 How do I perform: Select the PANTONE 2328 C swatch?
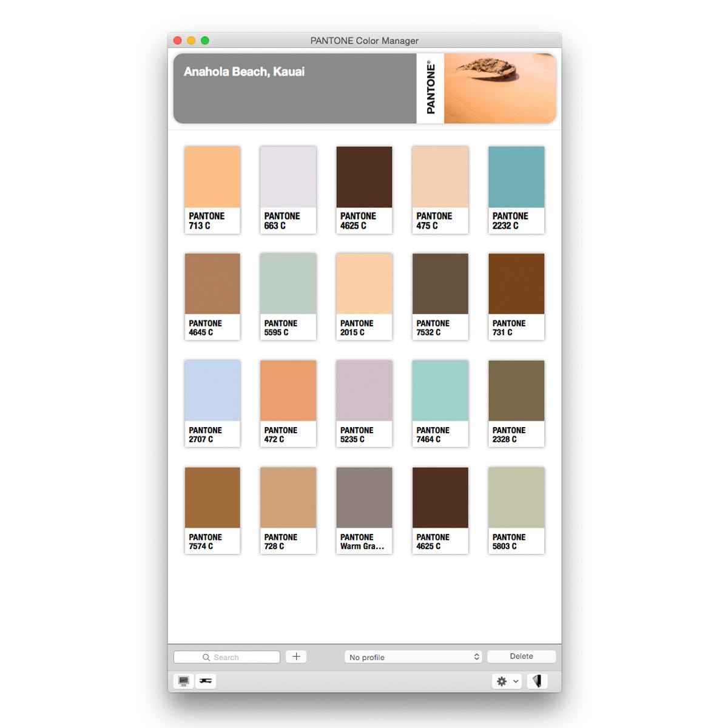[x=516, y=403]
